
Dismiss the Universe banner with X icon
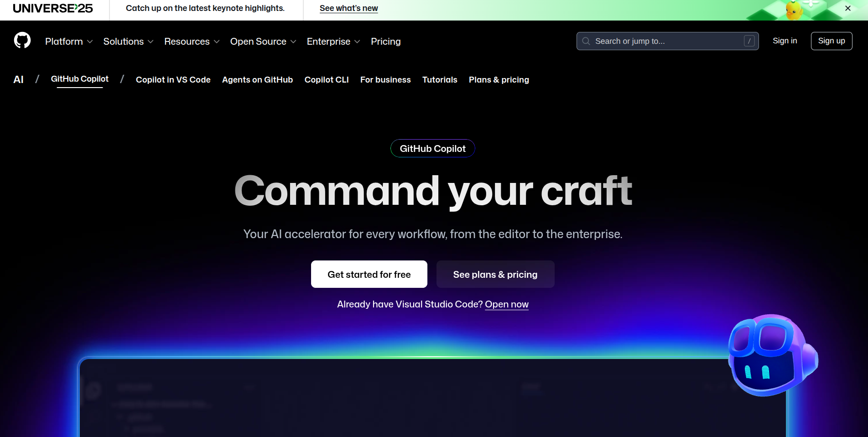[x=847, y=8]
